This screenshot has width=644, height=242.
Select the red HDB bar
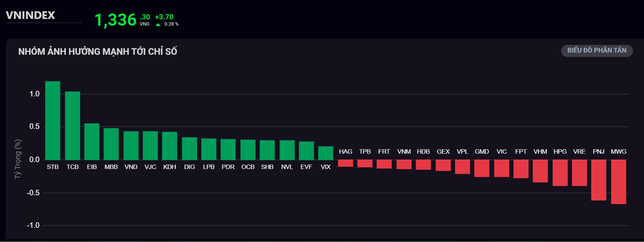423,165
